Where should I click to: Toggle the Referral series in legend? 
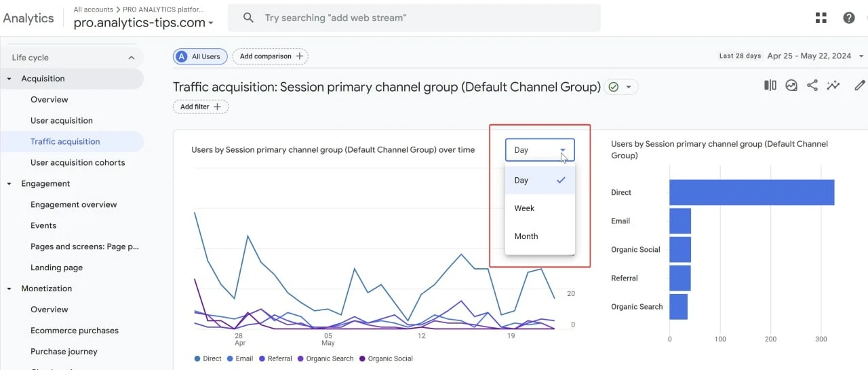click(x=275, y=358)
